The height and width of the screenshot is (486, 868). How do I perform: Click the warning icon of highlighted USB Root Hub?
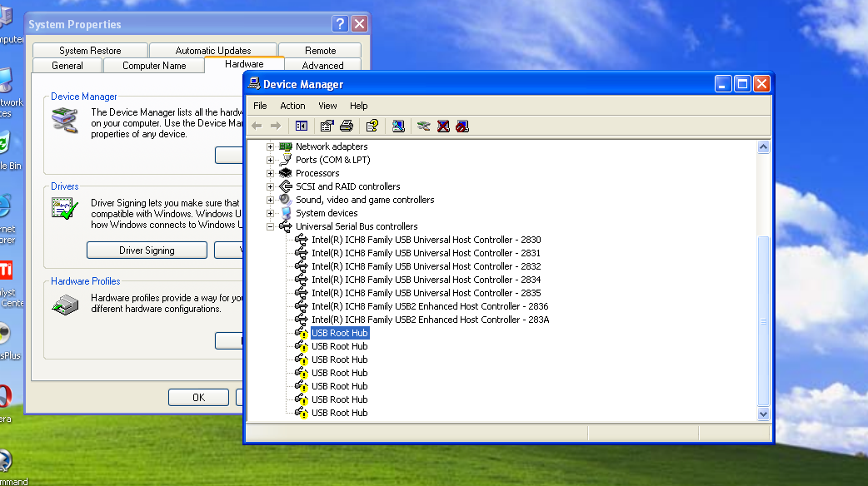point(302,333)
